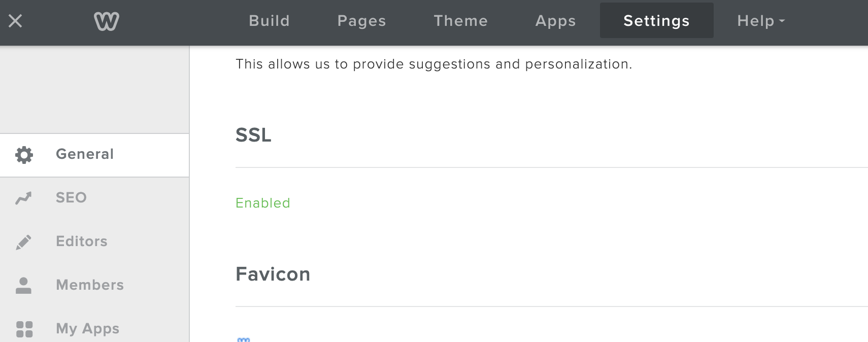The width and height of the screenshot is (868, 342).
Task: Click the green Enabled SSL status
Action: coord(262,203)
